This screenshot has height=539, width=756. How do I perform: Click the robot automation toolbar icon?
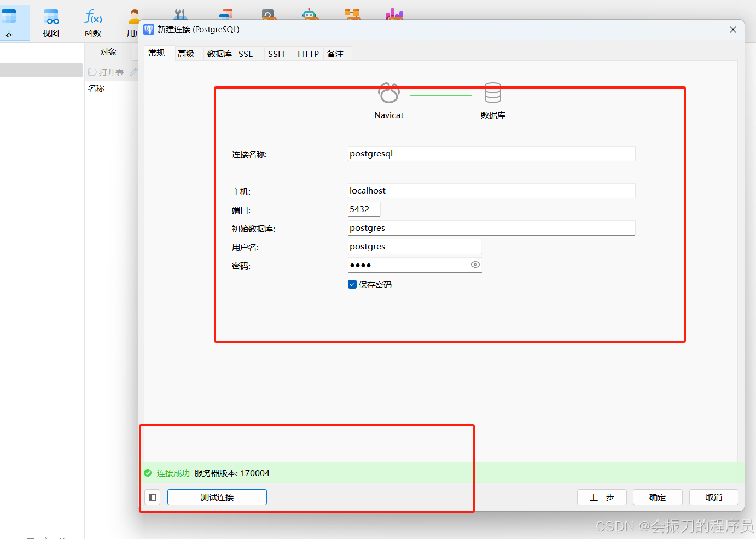[x=310, y=15]
